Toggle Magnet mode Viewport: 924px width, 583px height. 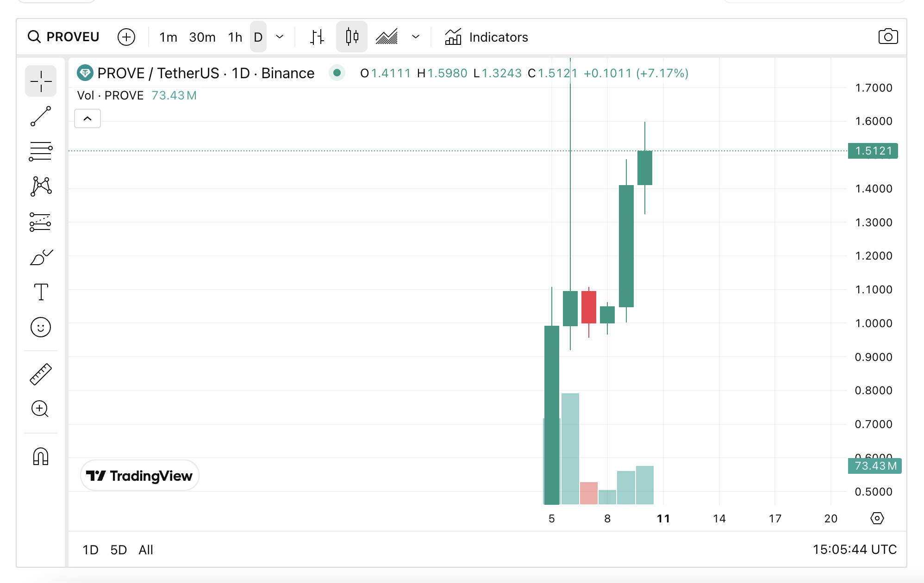pyautogui.click(x=41, y=457)
